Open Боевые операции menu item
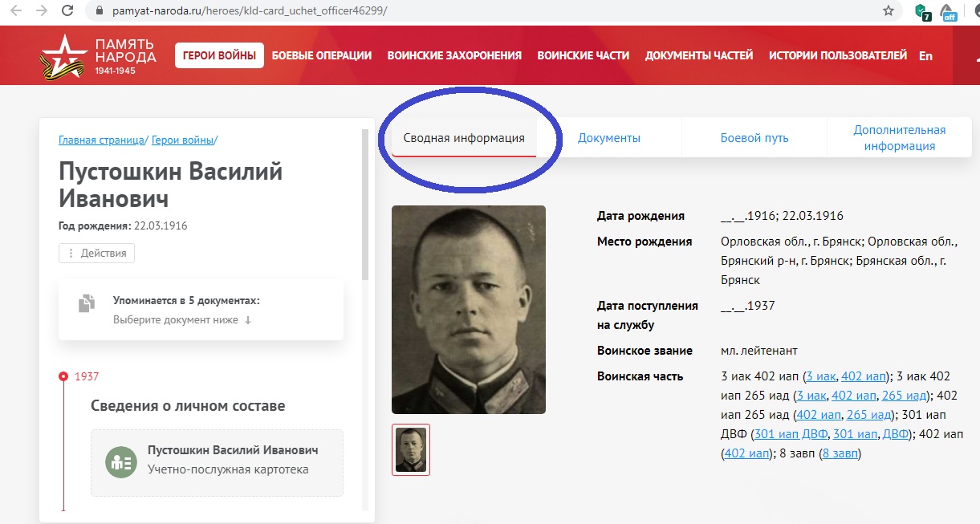The image size is (980, 524). [x=322, y=55]
